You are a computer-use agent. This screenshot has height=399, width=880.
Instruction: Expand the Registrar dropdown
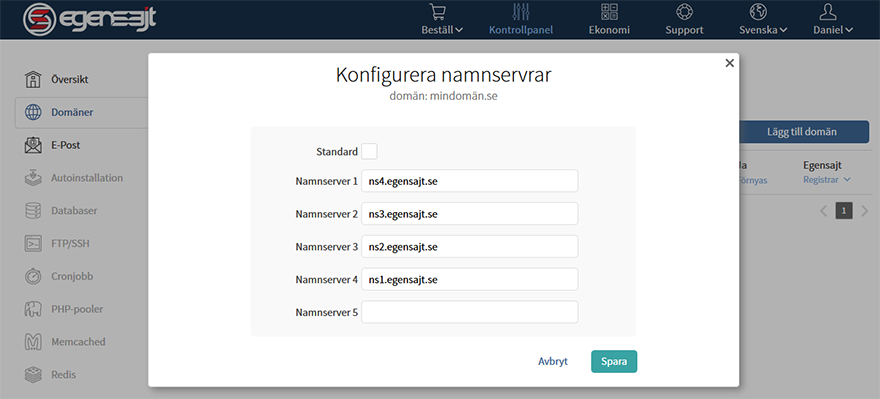pyautogui.click(x=827, y=180)
